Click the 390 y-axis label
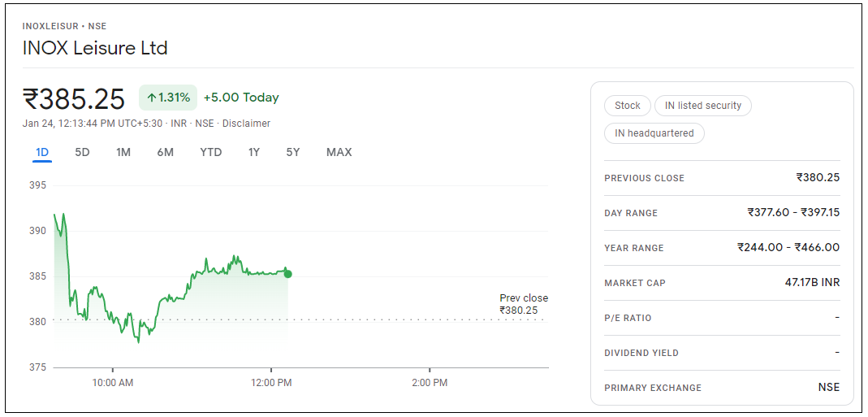868x417 pixels. 37,231
